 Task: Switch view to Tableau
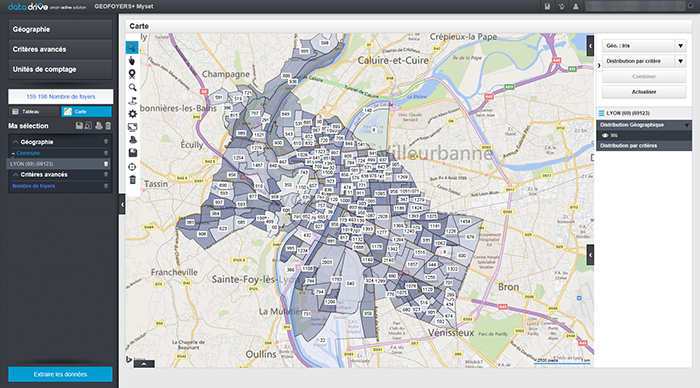click(x=34, y=112)
